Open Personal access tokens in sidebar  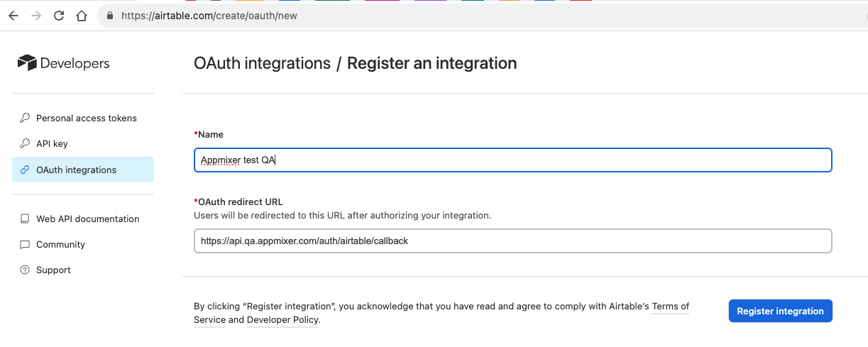click(x=86, y=118)
